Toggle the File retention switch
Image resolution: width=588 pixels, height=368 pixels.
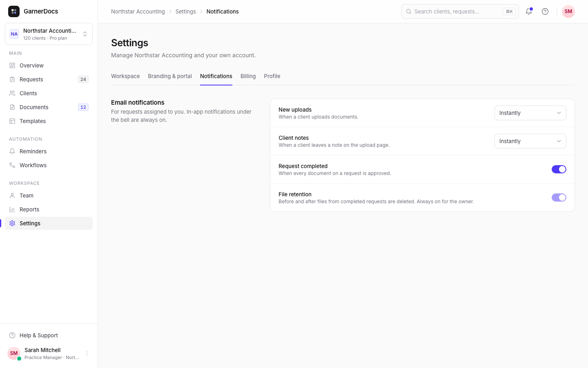559,197
